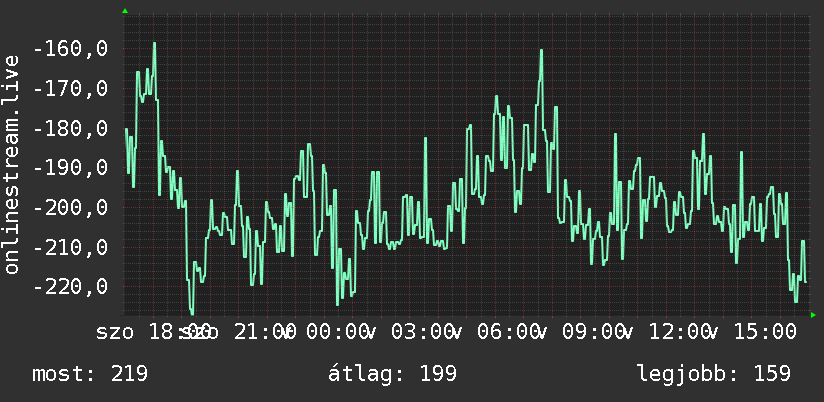Image resolution: width=824 pixels, height=402 pixels.
Task: Click the -220,0 y-axis label
Action: coord(70,287)
